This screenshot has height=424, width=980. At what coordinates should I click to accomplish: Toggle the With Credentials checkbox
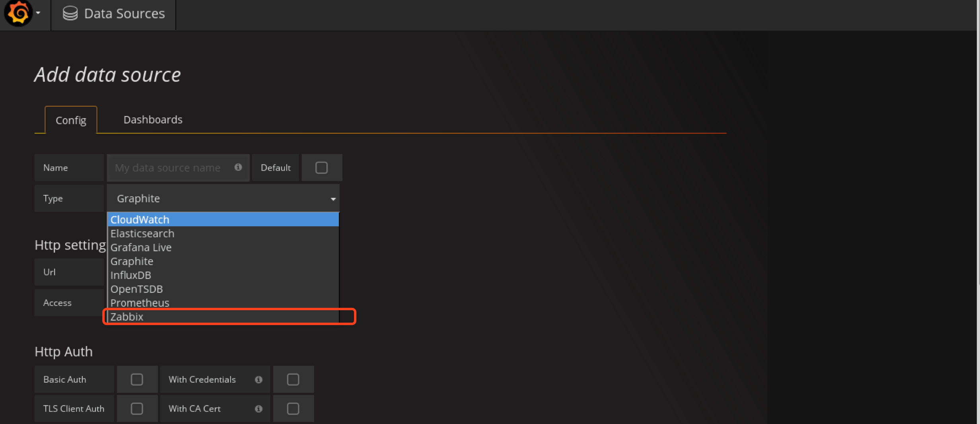[293, 379]
